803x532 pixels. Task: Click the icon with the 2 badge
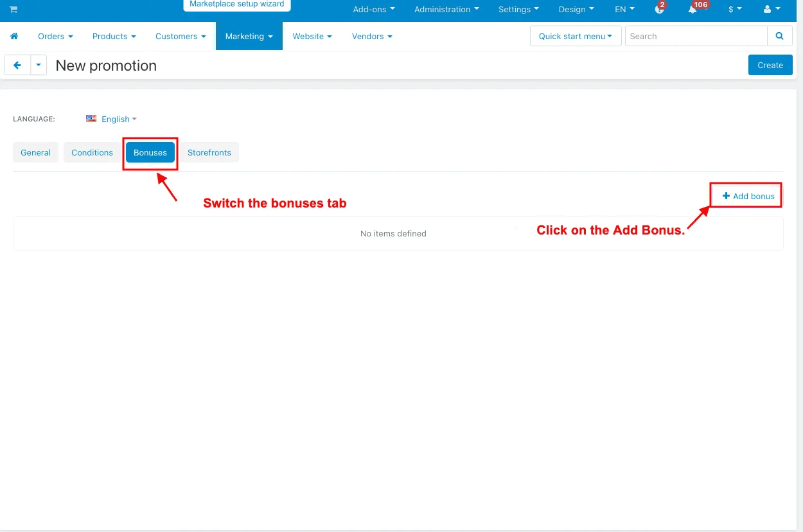click(x=659, y=10)
